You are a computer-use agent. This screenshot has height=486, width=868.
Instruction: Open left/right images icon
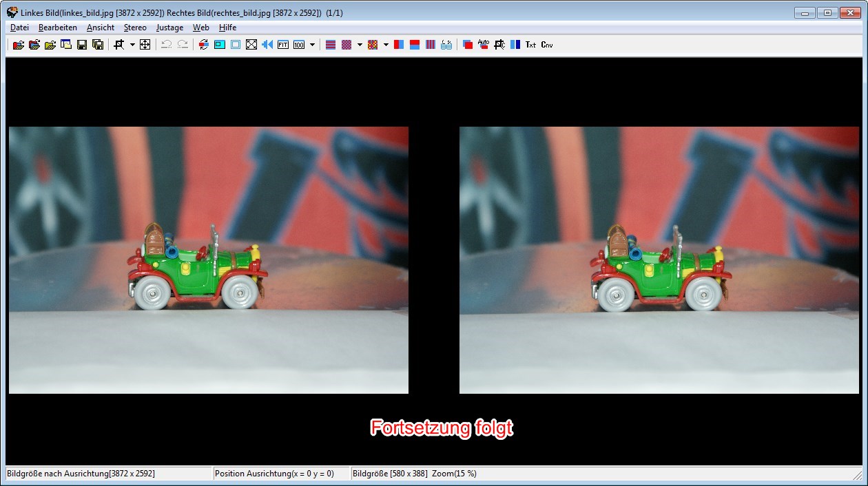[19, 45]
